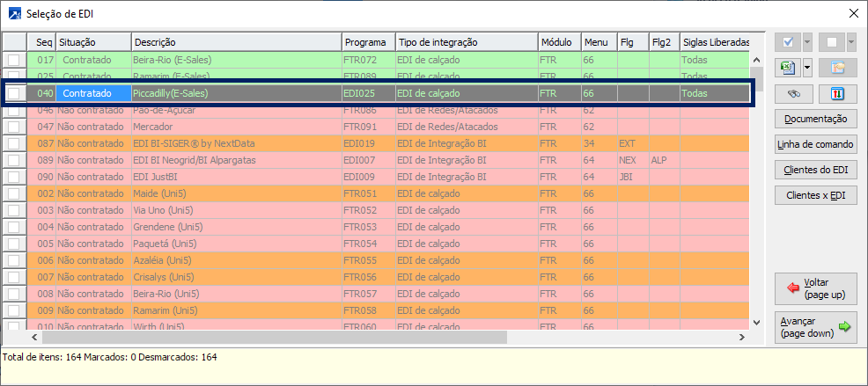Click the unmark-all empty box button
The image size is (868, 386).
[x=831, y=41]
